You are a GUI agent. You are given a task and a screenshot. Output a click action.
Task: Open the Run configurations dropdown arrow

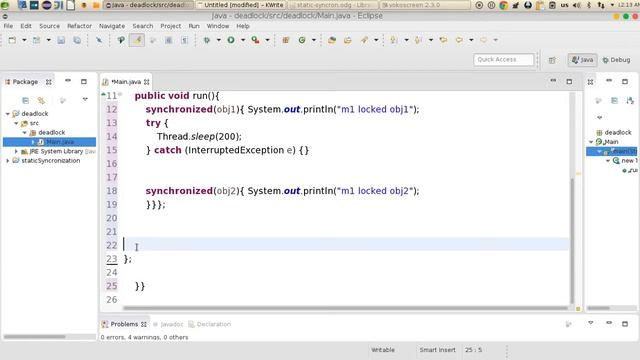pyautogui.click(x=243, y=40)
